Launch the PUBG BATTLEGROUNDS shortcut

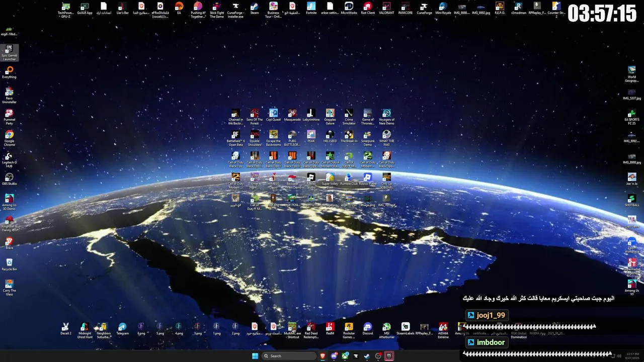click(292, 138)
